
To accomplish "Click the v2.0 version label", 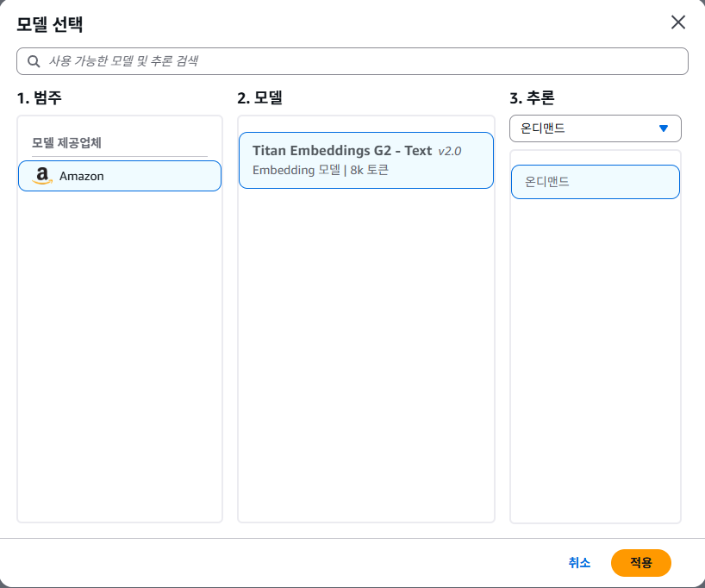I will pyautogui.click(x=450, y=151).
